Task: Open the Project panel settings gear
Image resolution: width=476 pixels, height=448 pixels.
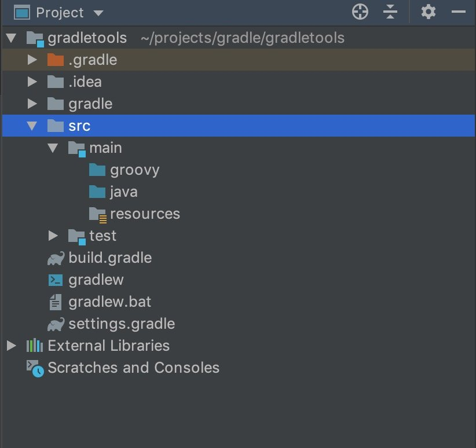Action: tap(429, 12)
